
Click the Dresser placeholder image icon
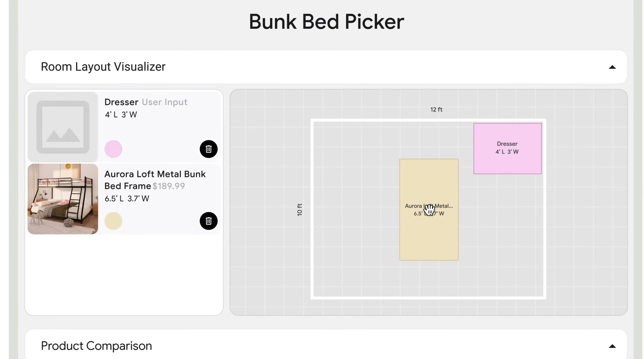[x=63, y=127]
